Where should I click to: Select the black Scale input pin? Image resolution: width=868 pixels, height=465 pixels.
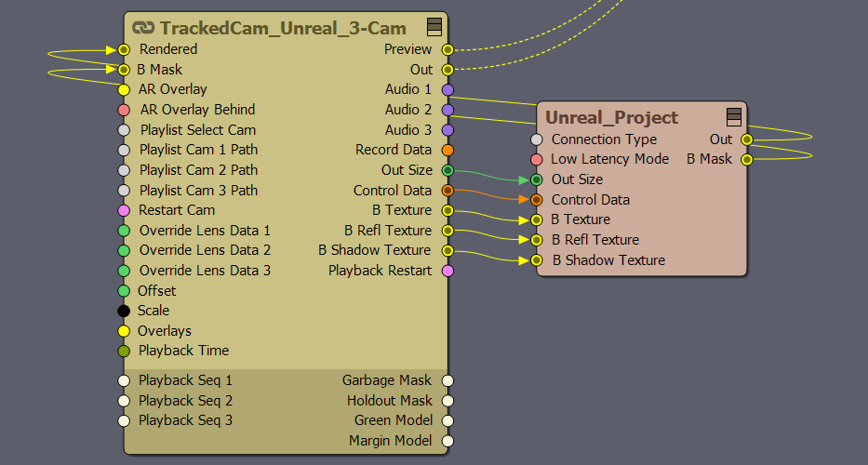point(124,311)
